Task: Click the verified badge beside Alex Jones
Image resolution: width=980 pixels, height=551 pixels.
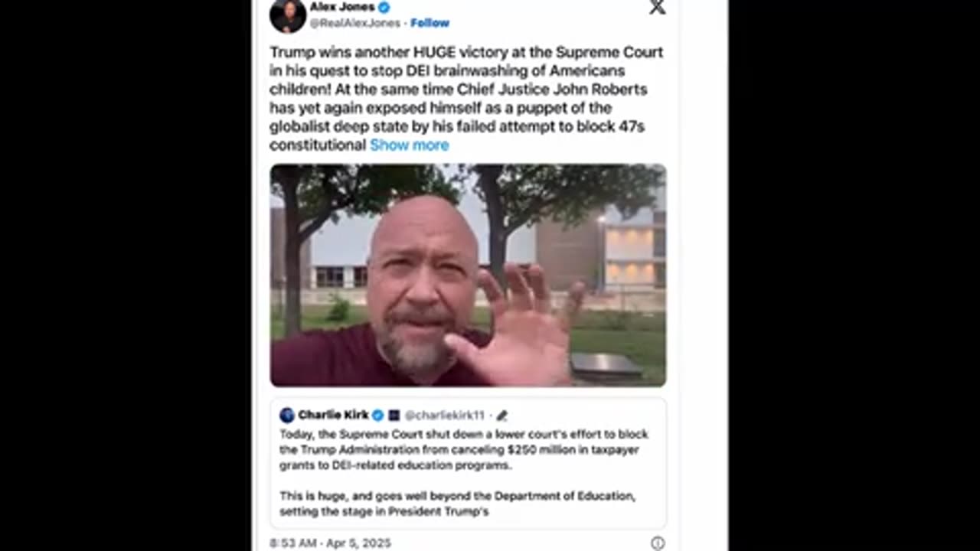Action: point(384,7)
